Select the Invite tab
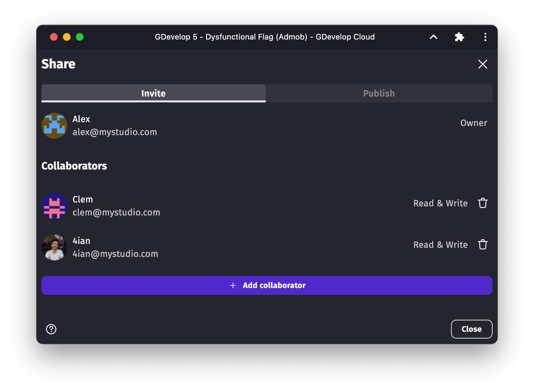Image resolution: width=534 pixels, height=392 pixels. [153, 93]
